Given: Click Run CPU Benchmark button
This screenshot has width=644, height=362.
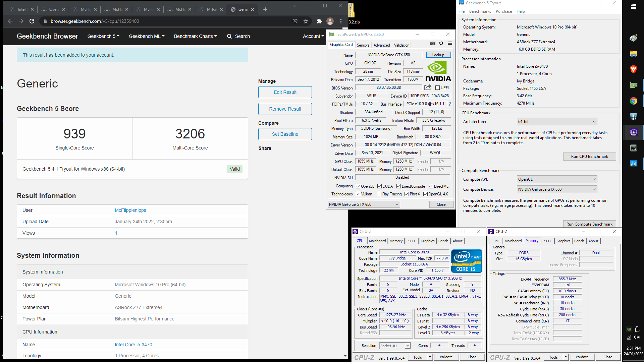Looking at the screenshot, I should pyautogui.click(x=589, y=157).
